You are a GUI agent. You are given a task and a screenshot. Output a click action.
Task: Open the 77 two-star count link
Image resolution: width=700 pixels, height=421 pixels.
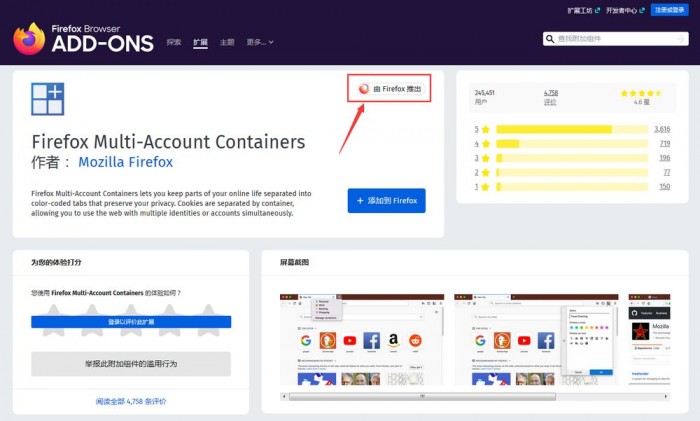(667, 172)
